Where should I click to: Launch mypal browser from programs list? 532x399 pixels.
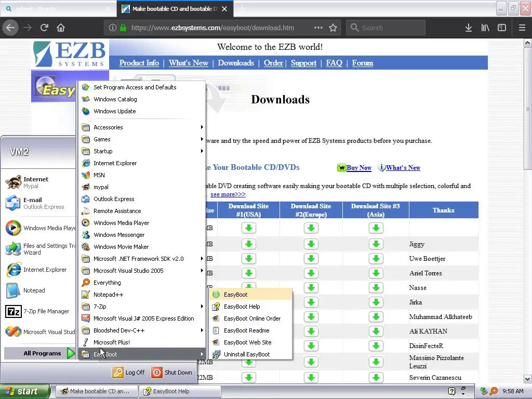coord(142,187)
